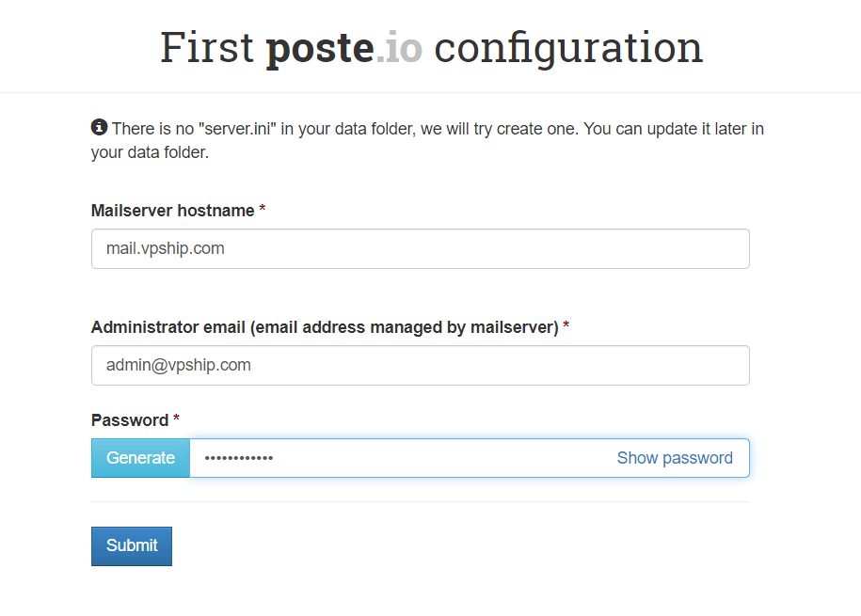
Task: Click the gray ".io" in the heading
Action: pyautogui.click(x=399, y=48)
